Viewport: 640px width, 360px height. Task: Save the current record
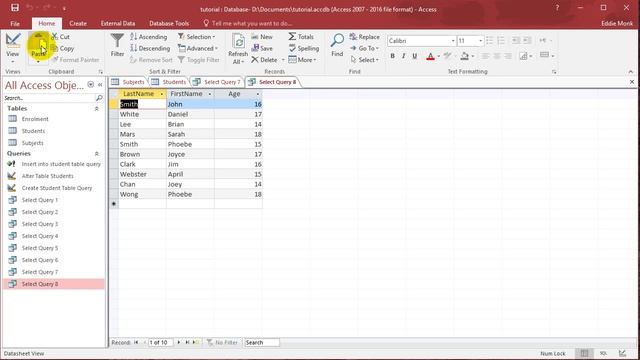(x=262, y=48)
